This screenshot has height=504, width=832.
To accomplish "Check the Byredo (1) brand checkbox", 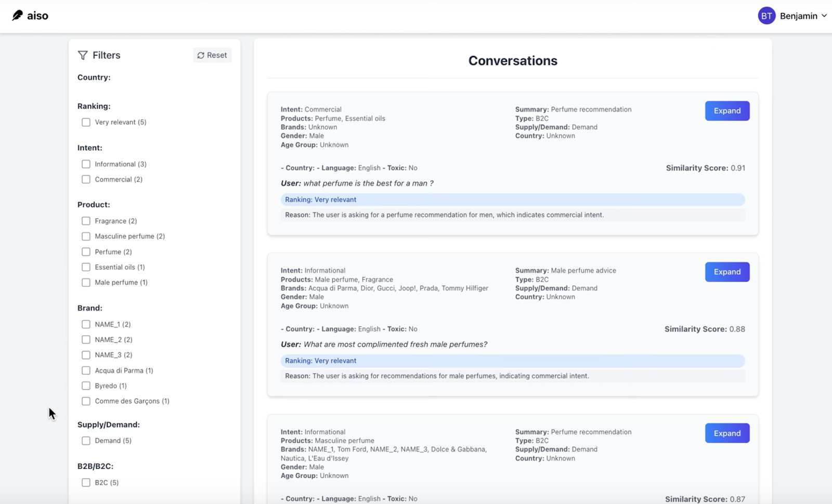I will [86, 386].
